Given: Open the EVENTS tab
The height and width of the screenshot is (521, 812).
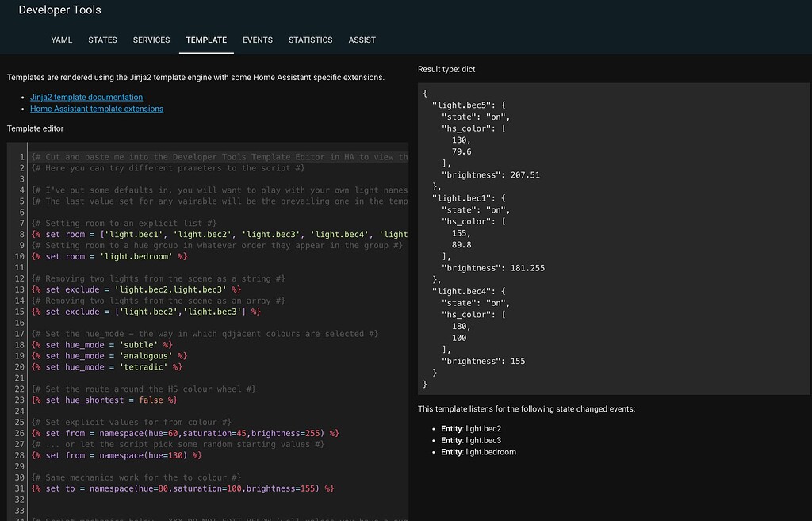Looking at the screenshot, I should click(258, 40).
